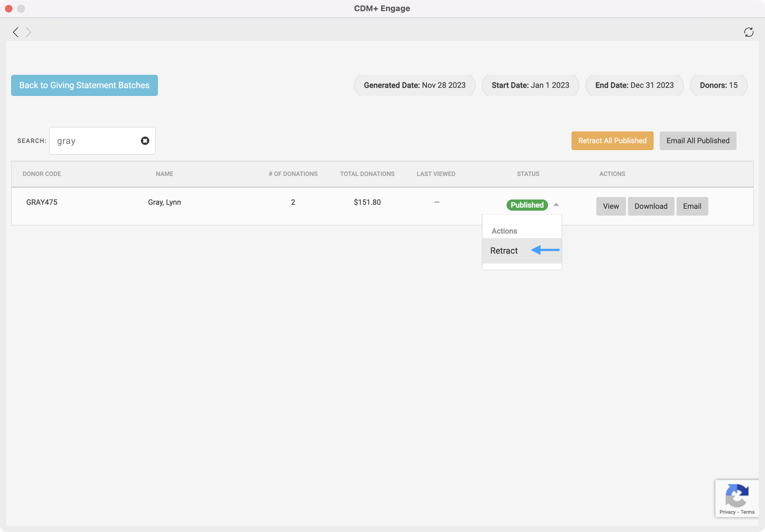This screenshot has width=765, height=532.
Task: Email the statement to Lynn Gray
Action: point(692,206)
